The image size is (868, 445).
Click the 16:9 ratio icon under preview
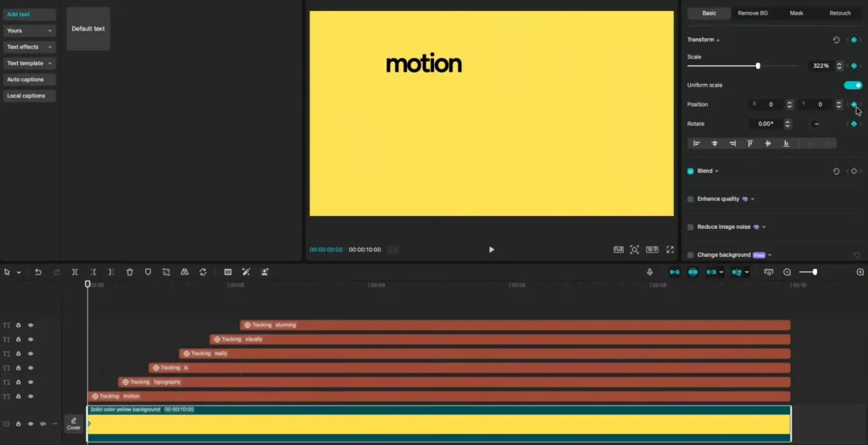tap(652, 249)
